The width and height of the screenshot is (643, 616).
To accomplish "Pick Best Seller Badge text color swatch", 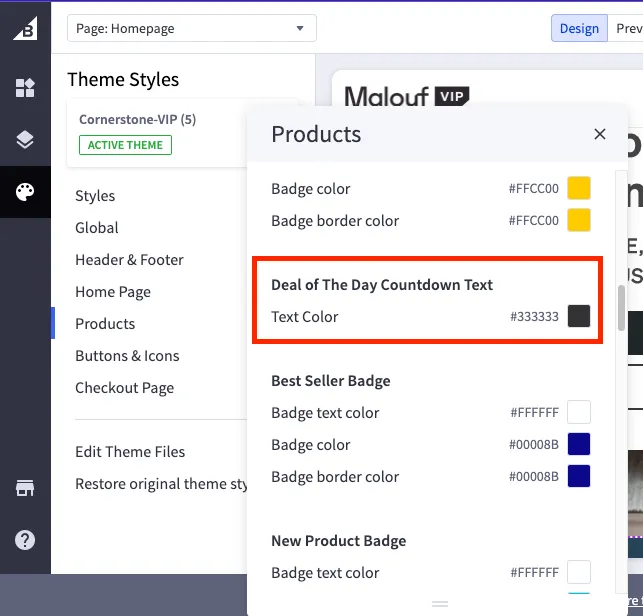I will tap(579, 413).
